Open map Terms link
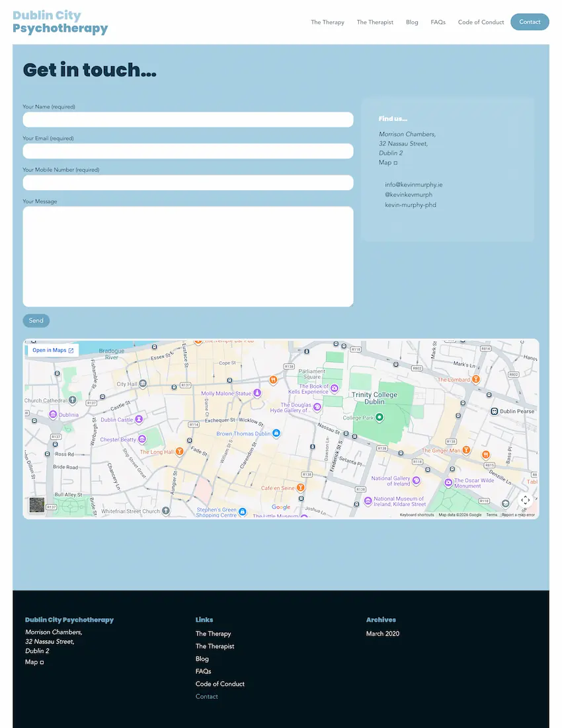The height and width of the screenshot is (728, 562). [x=491, y=515]
